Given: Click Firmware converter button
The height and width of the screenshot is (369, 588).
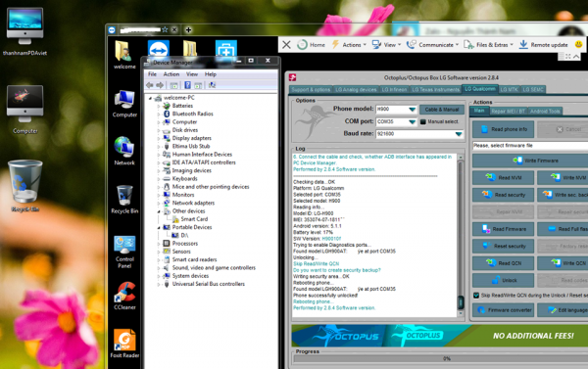Looking at the screenshot, I should click(503, 310).
